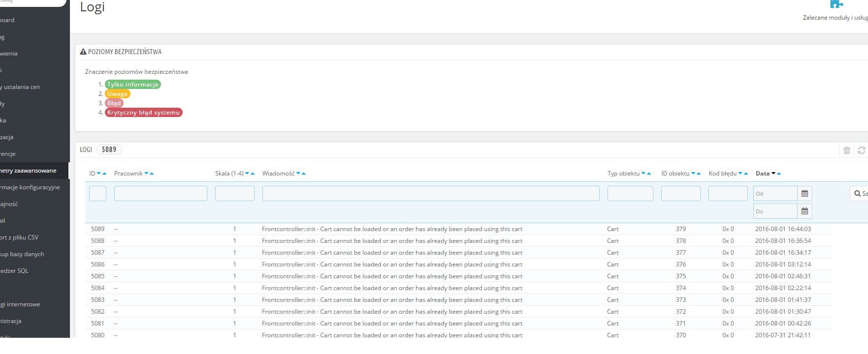This screenshot has width=868, height=354.
Task: Sort ID column descending with down arrow
Action: point(99,174)
